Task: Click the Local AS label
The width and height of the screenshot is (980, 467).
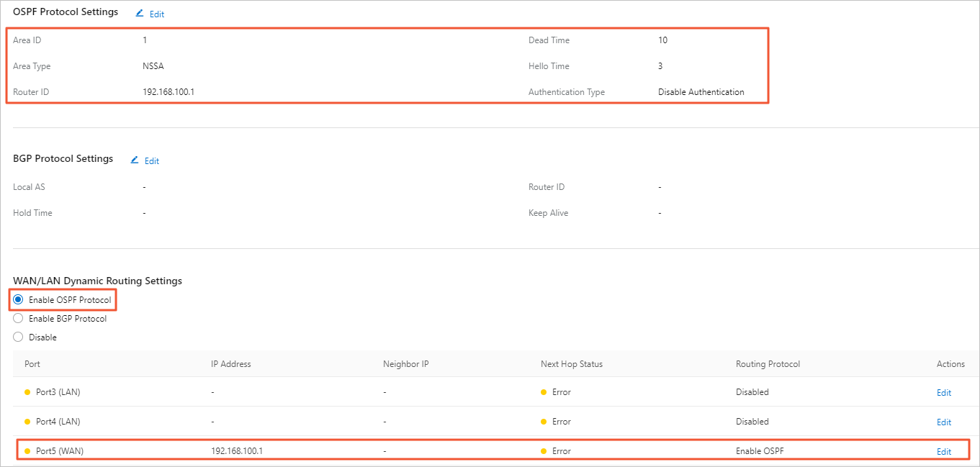Action: (29, 187)
